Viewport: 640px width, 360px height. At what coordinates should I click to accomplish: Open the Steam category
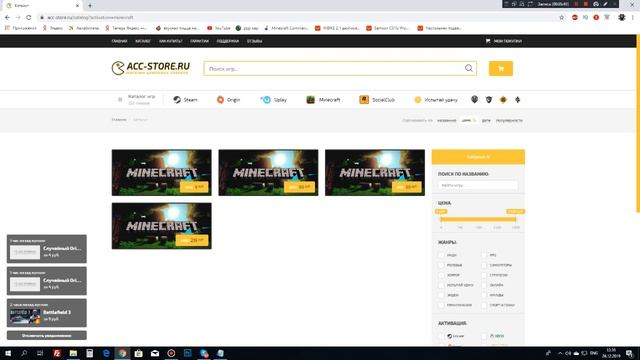pos(185,100)
